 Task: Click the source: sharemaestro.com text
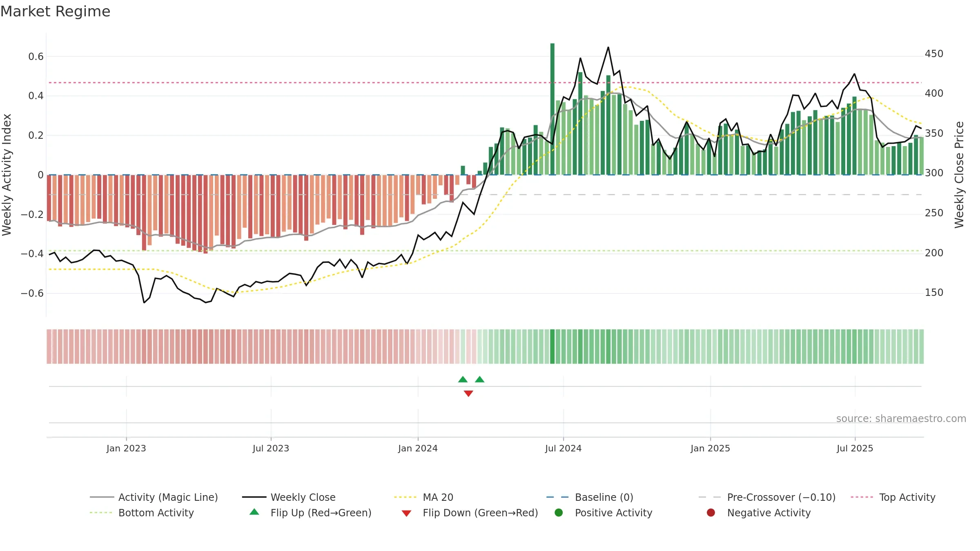(901, 418)
